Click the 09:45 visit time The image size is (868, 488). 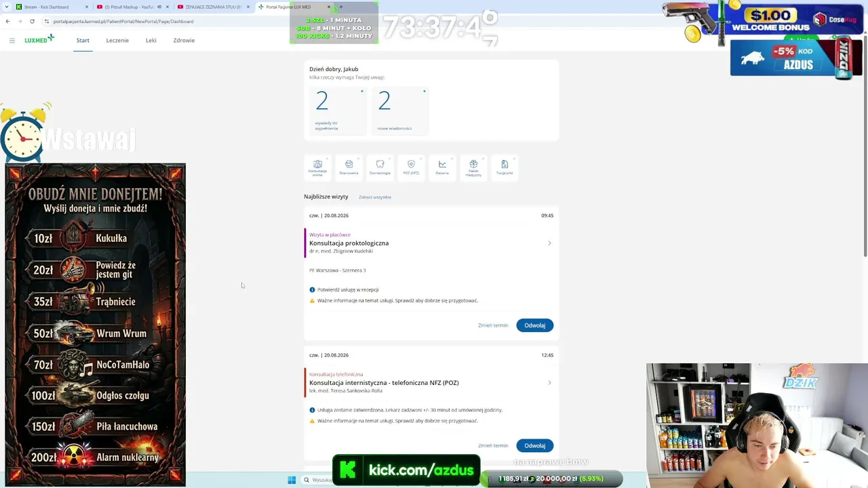[547, 216]
